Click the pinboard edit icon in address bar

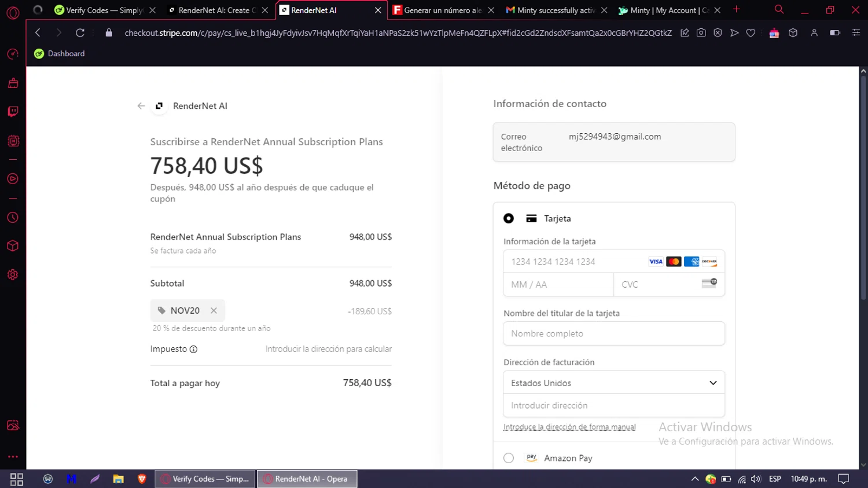[685, 33]
